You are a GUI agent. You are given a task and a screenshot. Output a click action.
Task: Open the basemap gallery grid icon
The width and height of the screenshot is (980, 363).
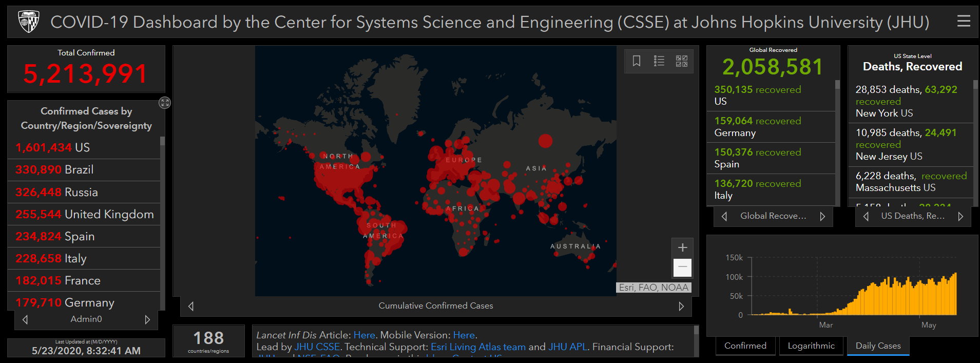682,61
